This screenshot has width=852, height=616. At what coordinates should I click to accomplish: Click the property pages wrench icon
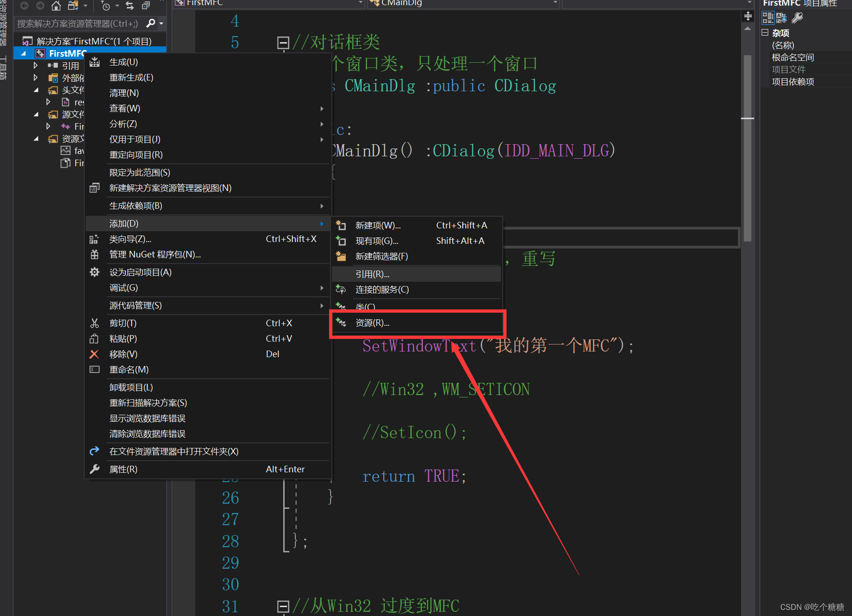(x=797, y=18)
